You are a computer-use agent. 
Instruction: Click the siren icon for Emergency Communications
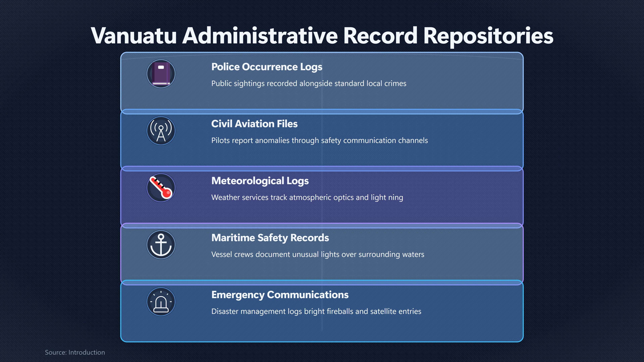161,301
